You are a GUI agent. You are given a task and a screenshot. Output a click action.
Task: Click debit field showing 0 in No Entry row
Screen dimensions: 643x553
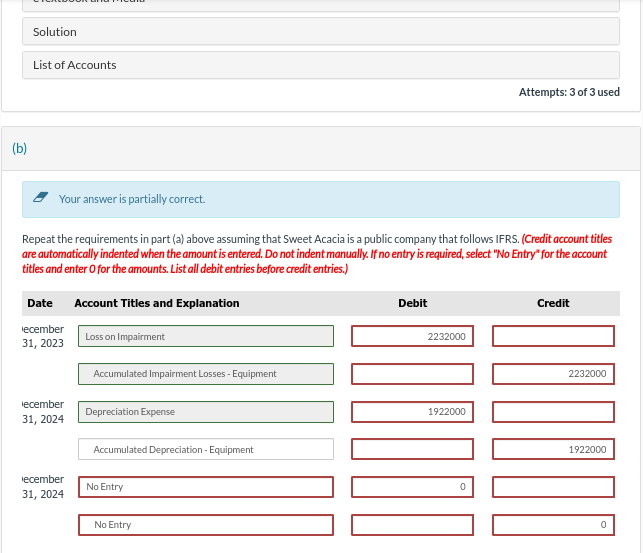coord(412,487)
